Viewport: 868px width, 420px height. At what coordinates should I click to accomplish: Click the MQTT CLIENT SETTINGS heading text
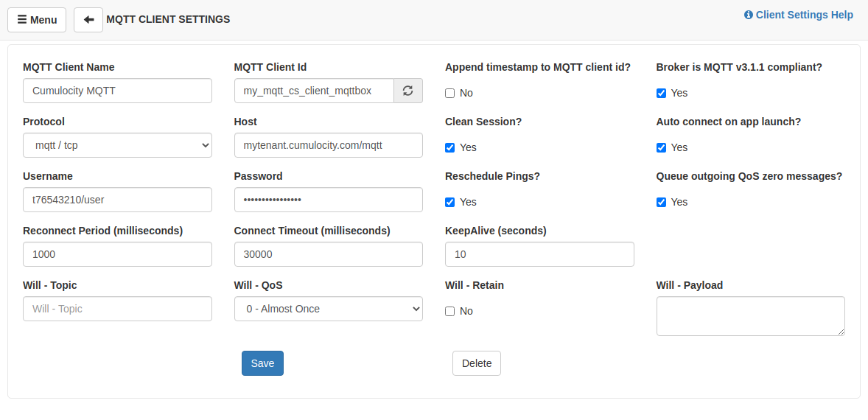168,19
